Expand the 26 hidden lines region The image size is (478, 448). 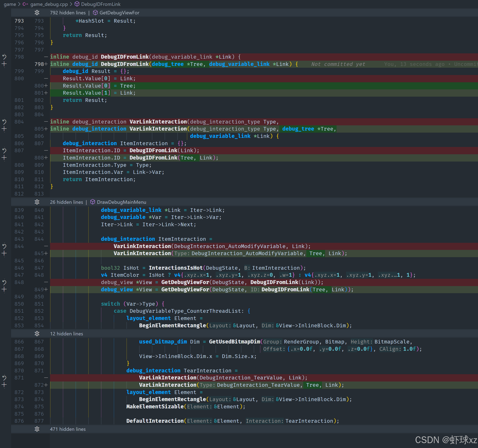coord(37,202)
